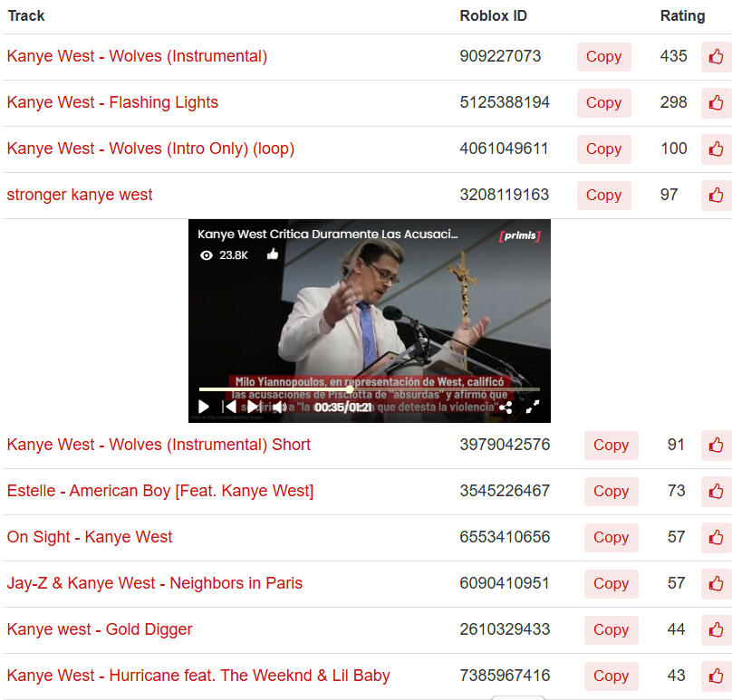Mute the video volume
Image resolution: width=732 pixels, height=700 pixels.
pyautogui.click(x=279, y=408)
